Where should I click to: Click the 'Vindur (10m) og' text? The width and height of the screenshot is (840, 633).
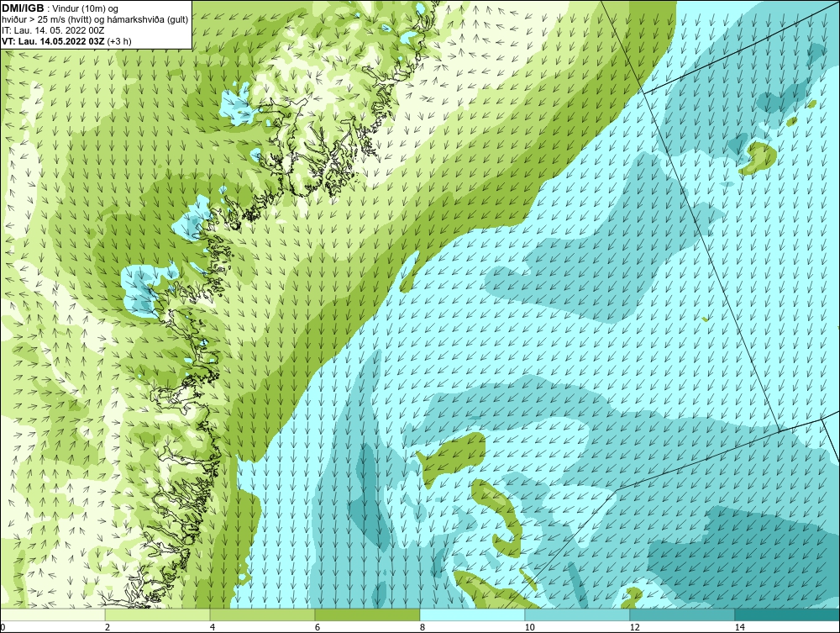(87, 8)
